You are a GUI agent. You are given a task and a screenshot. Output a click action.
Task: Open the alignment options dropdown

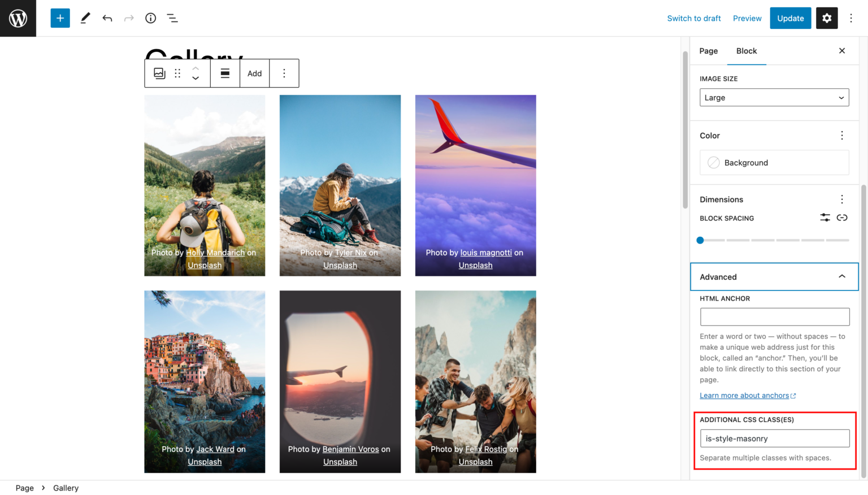225,73
